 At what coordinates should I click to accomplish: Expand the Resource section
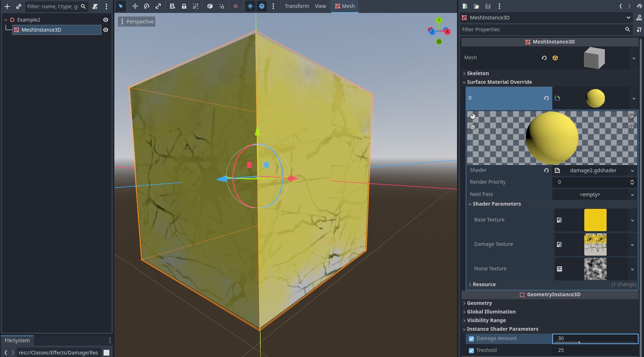484,284
